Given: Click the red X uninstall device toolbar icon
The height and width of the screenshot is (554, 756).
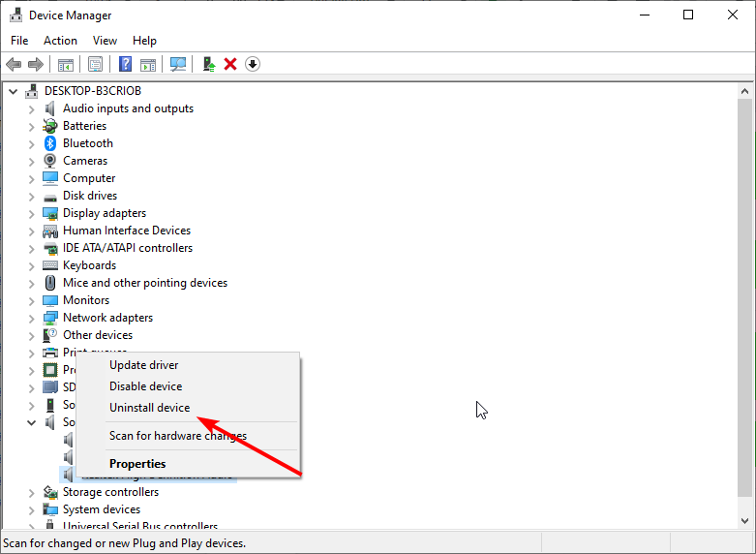Looking at the screenshot, I should coord(230,64).
